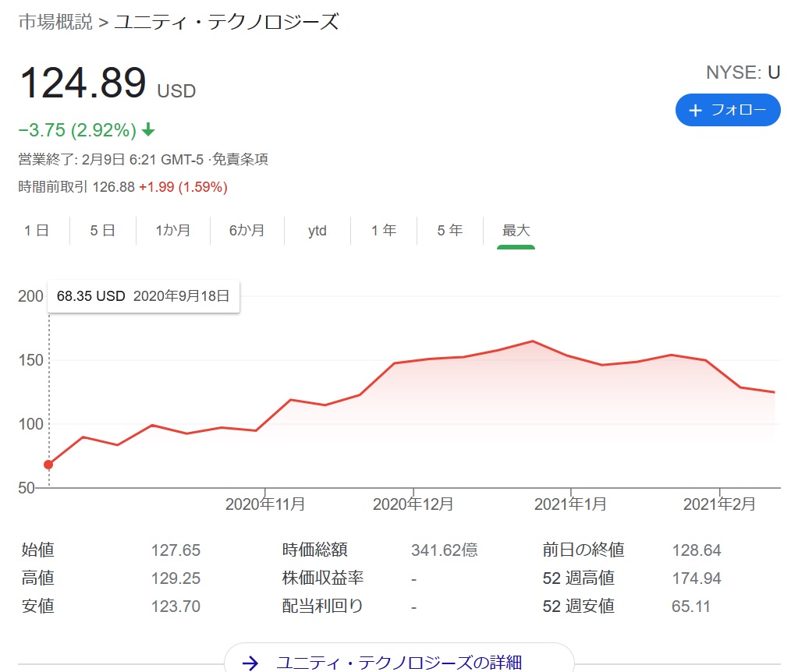Click the フォロー follow button
The width and height of the screenshot is (791, 672).
(x=727, y=110)
